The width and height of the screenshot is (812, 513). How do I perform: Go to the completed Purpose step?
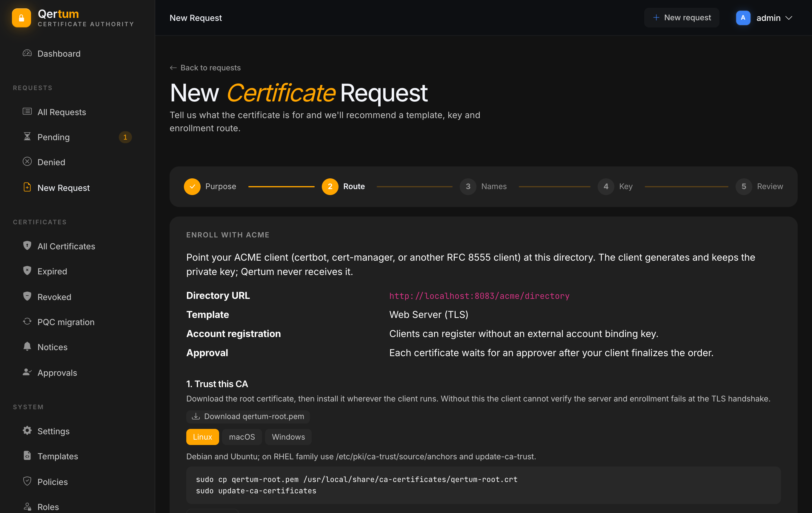tap(210, 187)
